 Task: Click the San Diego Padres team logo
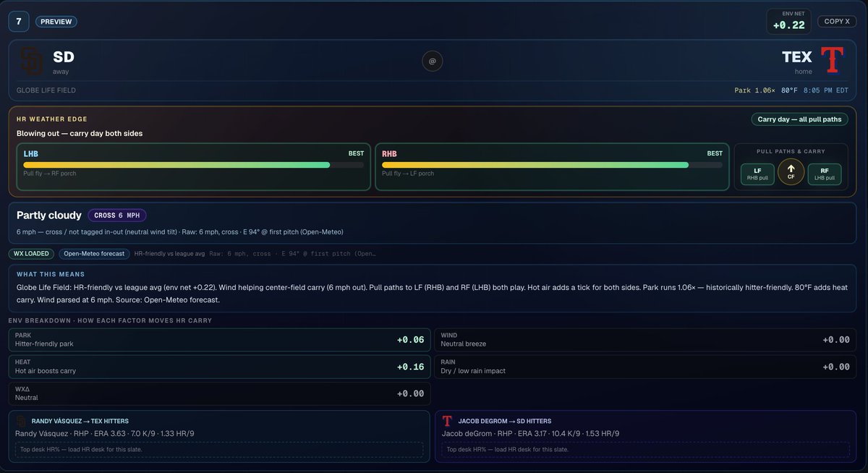[32, 61]
